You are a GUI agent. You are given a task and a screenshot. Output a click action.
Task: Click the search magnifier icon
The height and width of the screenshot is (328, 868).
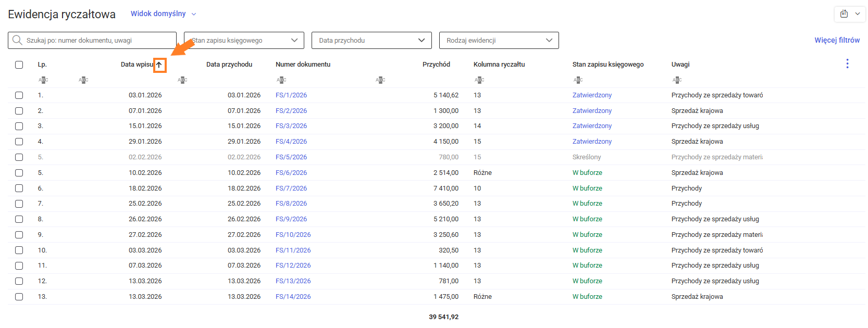pyautogui.click(x=17, y=40)
